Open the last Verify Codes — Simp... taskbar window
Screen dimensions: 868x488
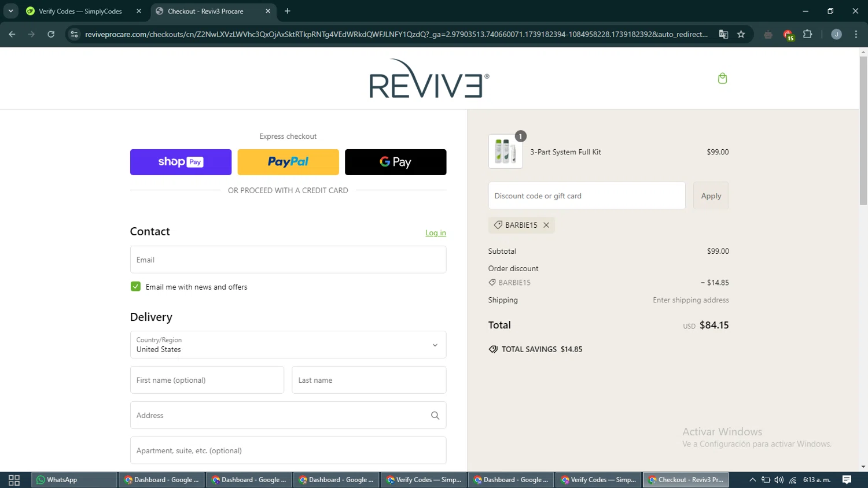click(x=598, y=480)
